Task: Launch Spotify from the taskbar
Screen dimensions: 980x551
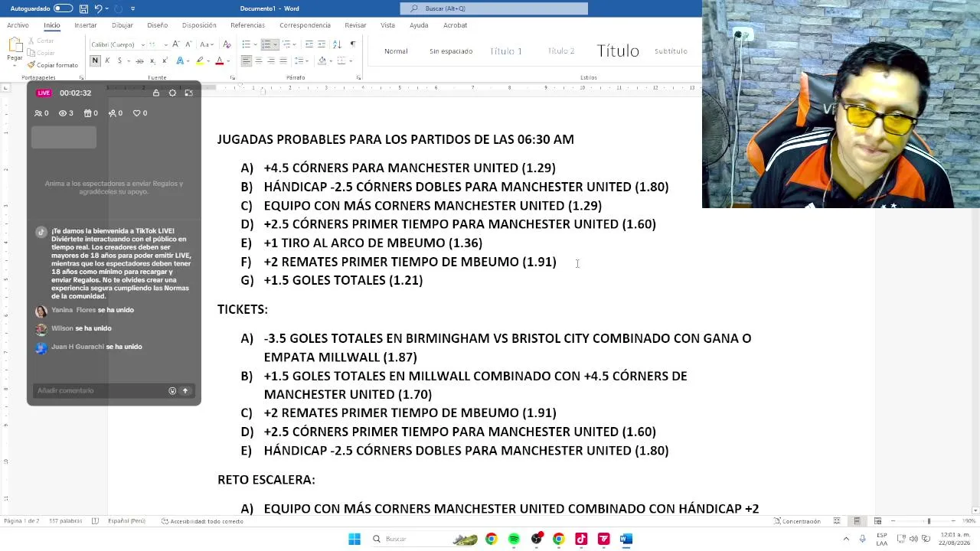Action: (x=514, y=539)
